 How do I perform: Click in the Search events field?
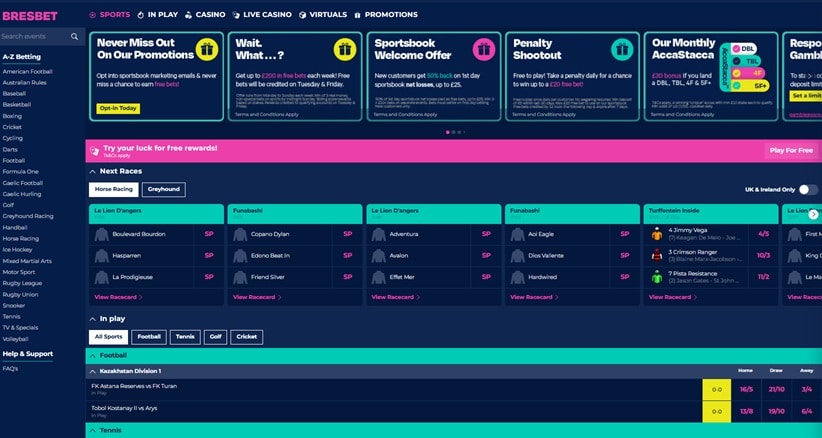[35, 37]
